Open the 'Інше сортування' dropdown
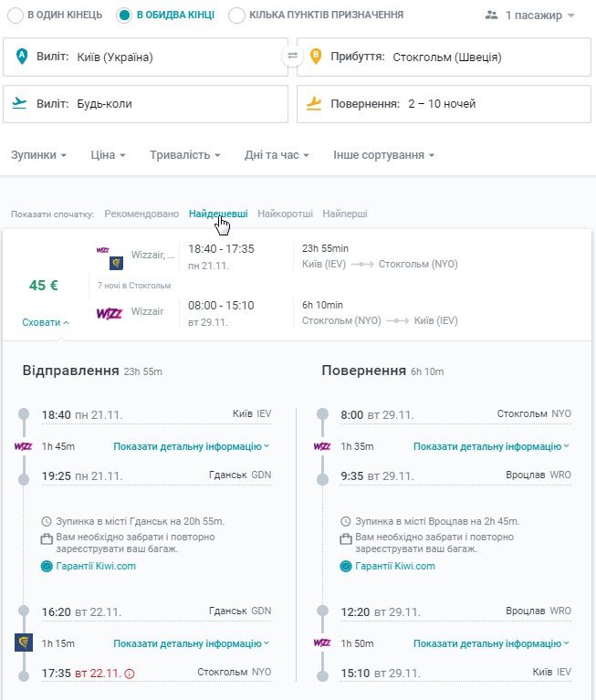 [384, 155]
